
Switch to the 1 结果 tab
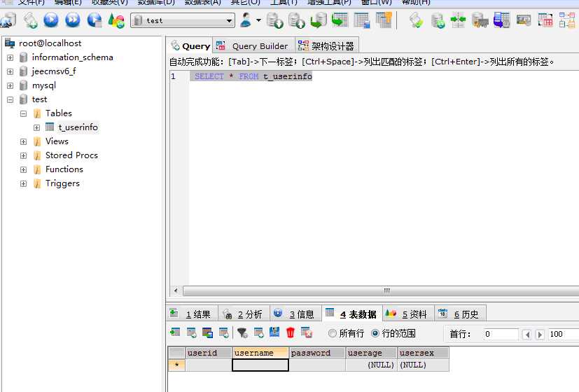coord(192,314)
